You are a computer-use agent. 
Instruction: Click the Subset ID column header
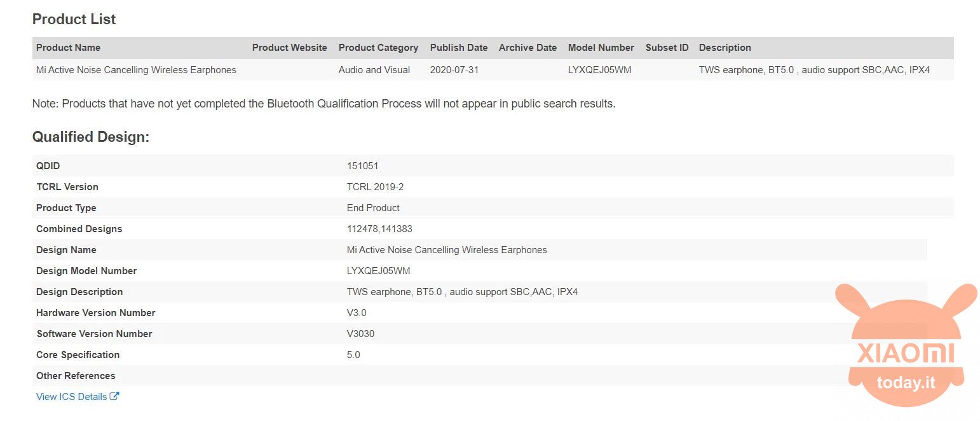point(667,48)
